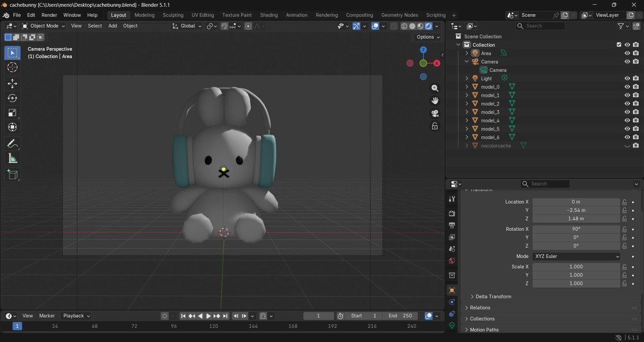Activate the Move tool
Screen dimensions: 644x342
(12, 84)
